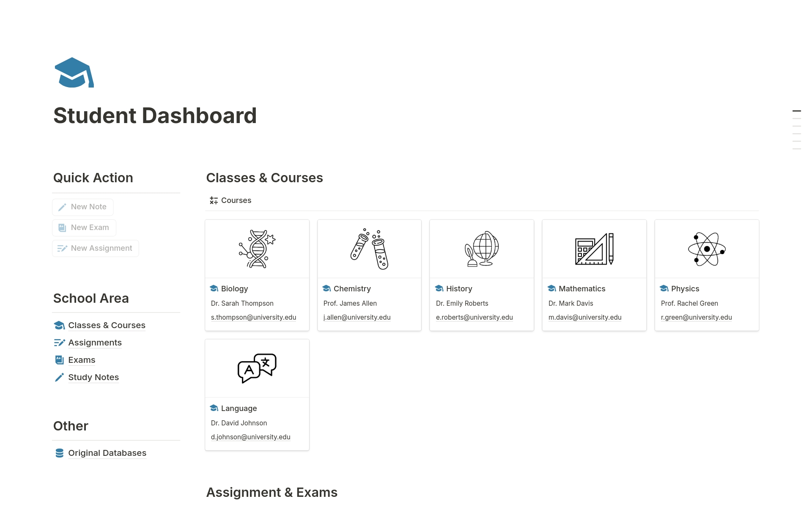812x507 pixels.
Task: Click the Chemistry test tubes icon
Action: pyautogui.click(x=369, y=249)
